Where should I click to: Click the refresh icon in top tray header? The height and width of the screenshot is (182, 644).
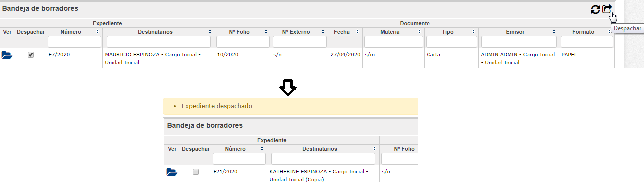(595, 9)
